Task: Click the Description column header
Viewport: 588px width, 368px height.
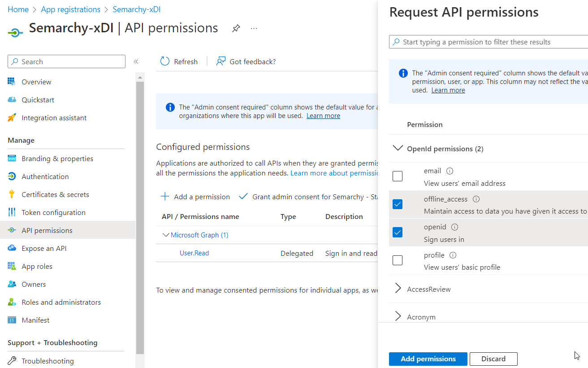Action: click(344, 216)
